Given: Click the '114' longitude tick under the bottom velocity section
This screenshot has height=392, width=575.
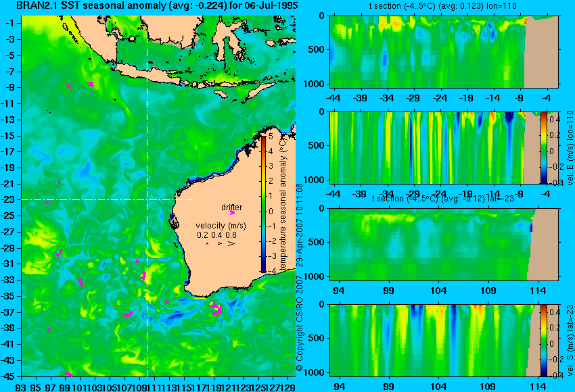Looking at the screenshot, I should point(537,387).
